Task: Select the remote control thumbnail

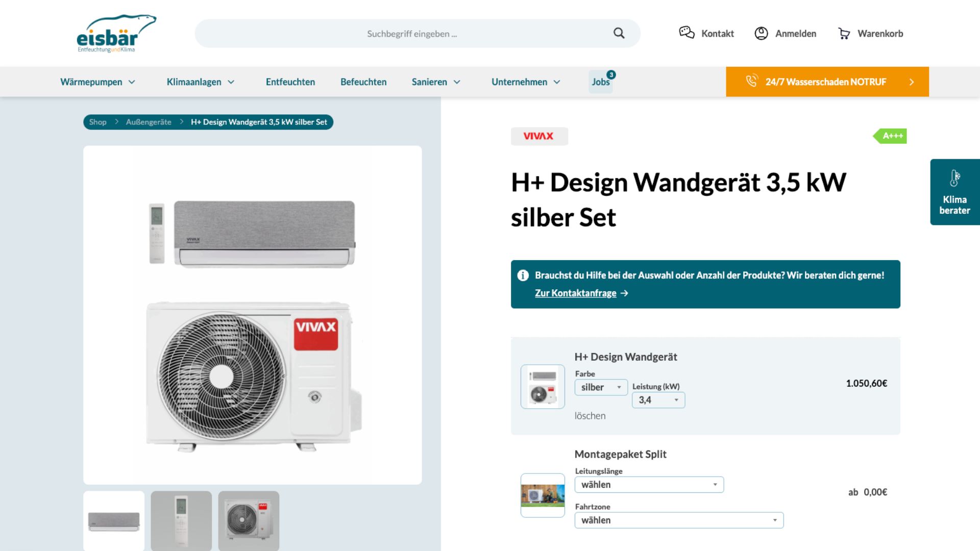Action: click(181, 521)
